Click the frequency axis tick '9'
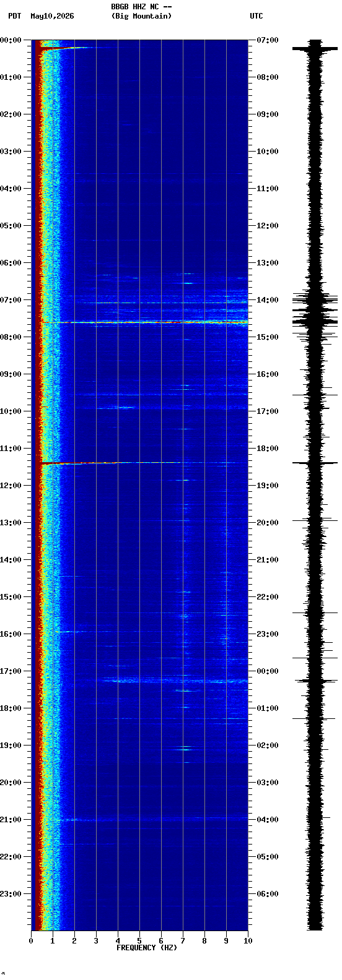Screen dimensions: 342x980 [226, 941]
